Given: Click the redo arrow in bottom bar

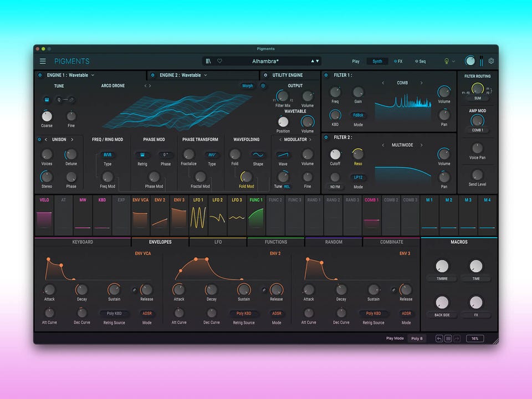Looking at the screenshot, I should [457, 339].
